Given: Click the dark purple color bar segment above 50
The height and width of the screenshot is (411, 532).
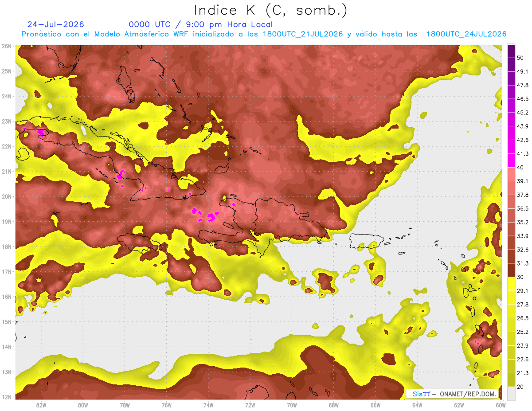Looking at the screenshot, I should (x=511, y=51).
